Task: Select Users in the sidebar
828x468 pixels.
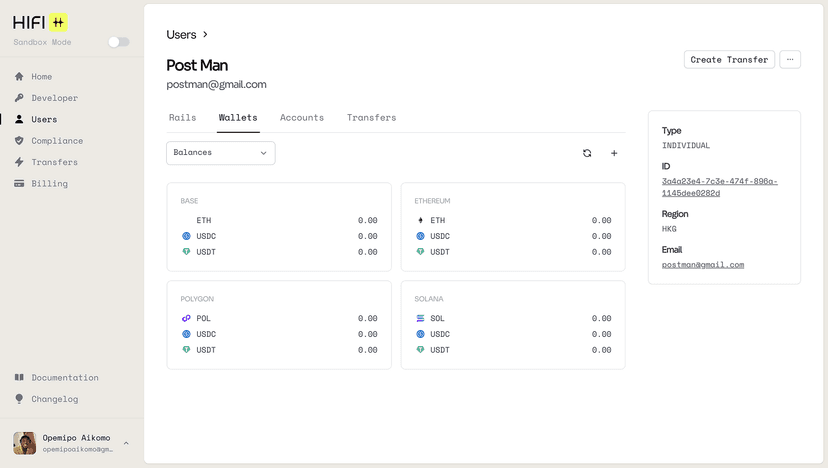Action: pos(44,119)
